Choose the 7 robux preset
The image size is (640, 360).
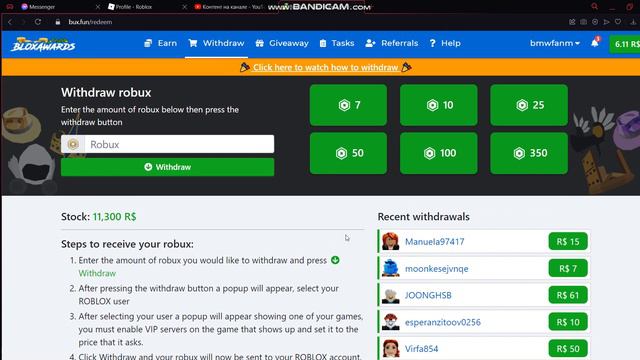pos(348,105)
